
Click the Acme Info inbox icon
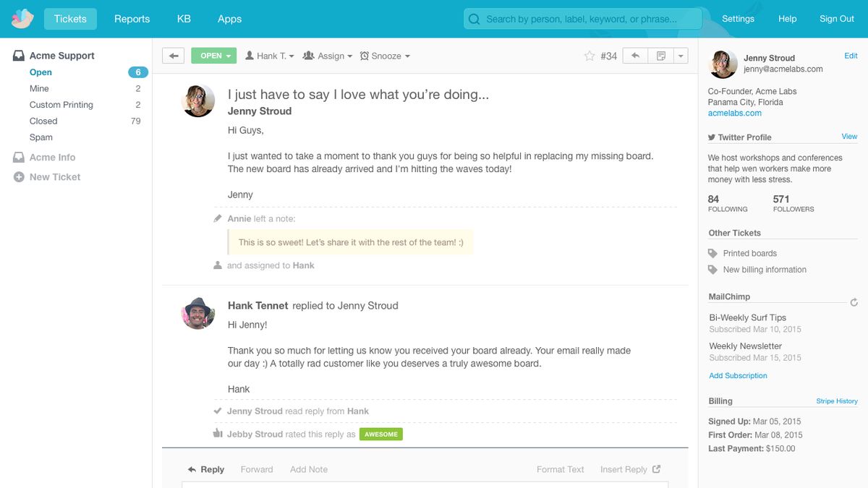click(x=17, y=157)
